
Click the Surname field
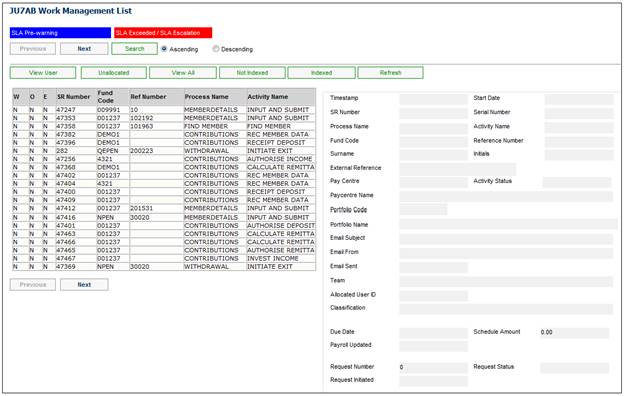click(433, 154)
